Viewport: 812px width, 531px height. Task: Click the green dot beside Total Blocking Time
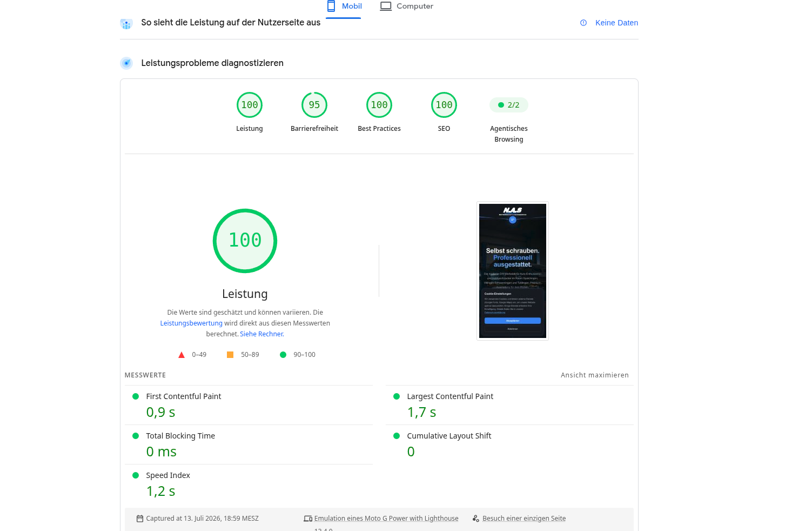click(x=136, y=436)
